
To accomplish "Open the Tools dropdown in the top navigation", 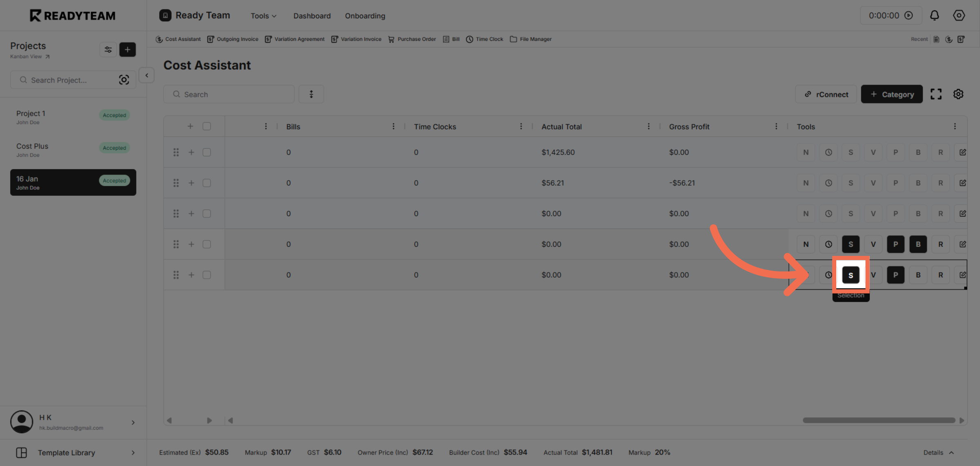I will coord(263,16).
